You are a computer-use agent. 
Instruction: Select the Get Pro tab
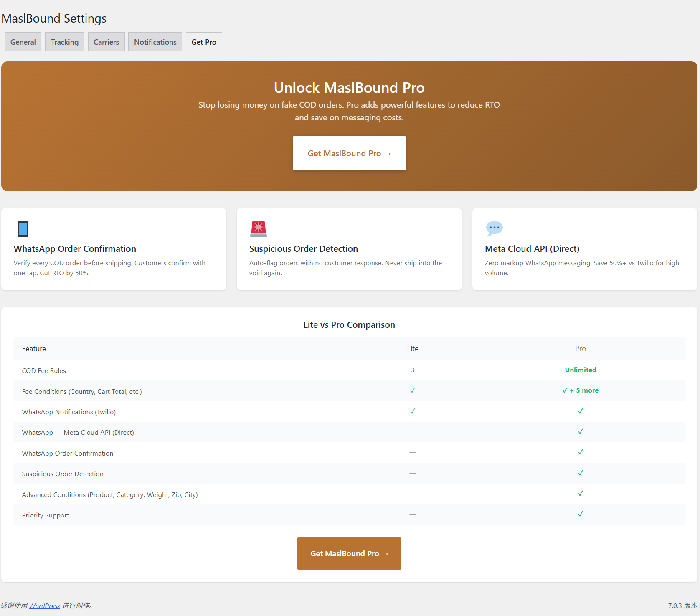pos(204,42)
